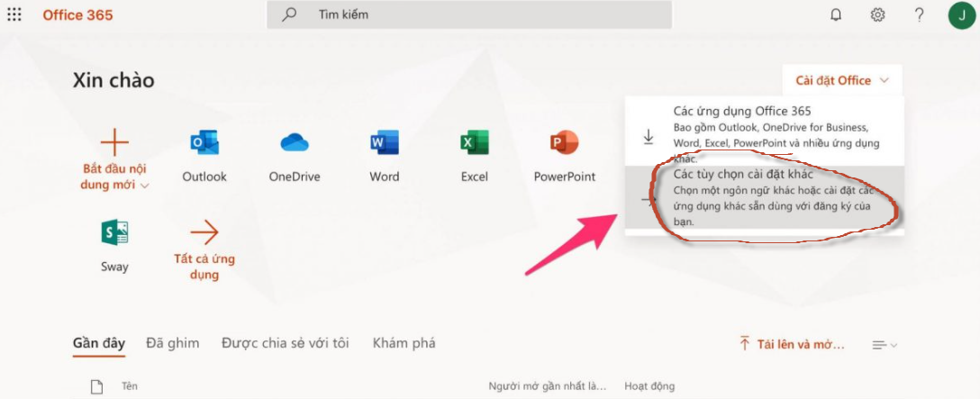Sort by Người mở gần nhất là column
This screenshot has width=980, height=399.
(548, 386)
